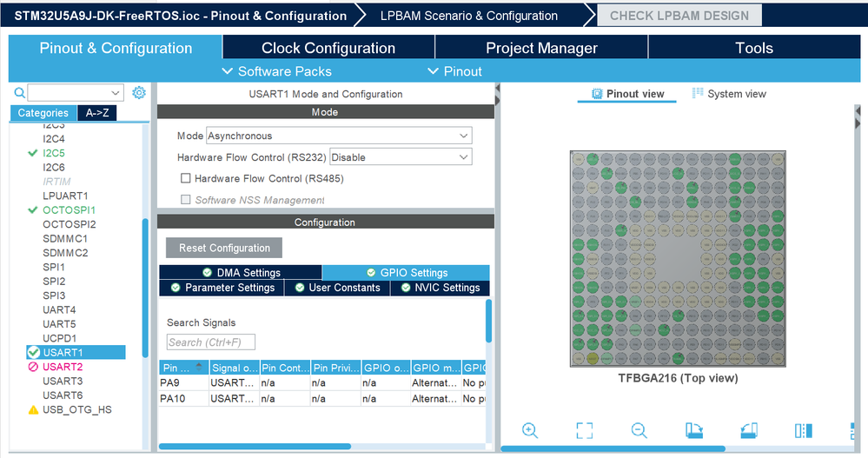Click the peripheral search magnifier icon

point(19,92)
